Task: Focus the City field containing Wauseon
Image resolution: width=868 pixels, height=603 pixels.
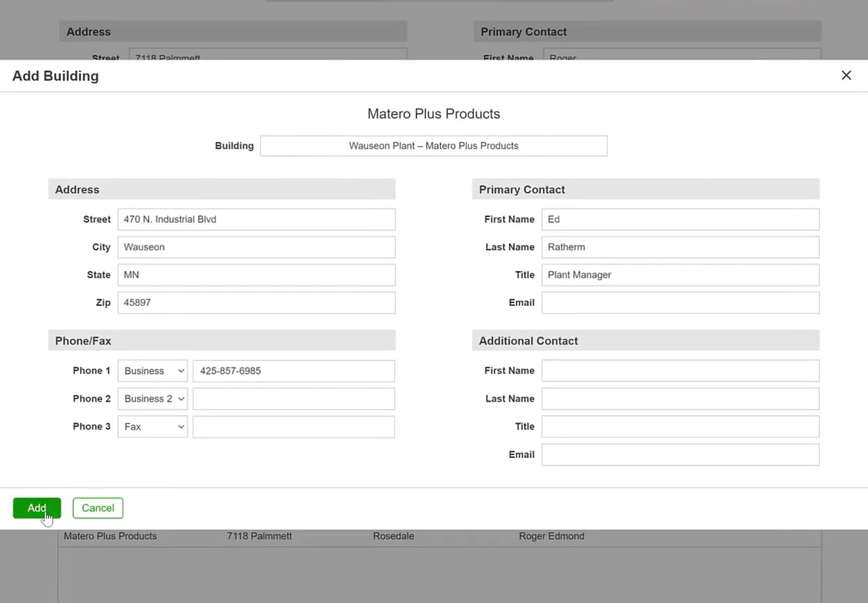Action: [x=256, y=247]
